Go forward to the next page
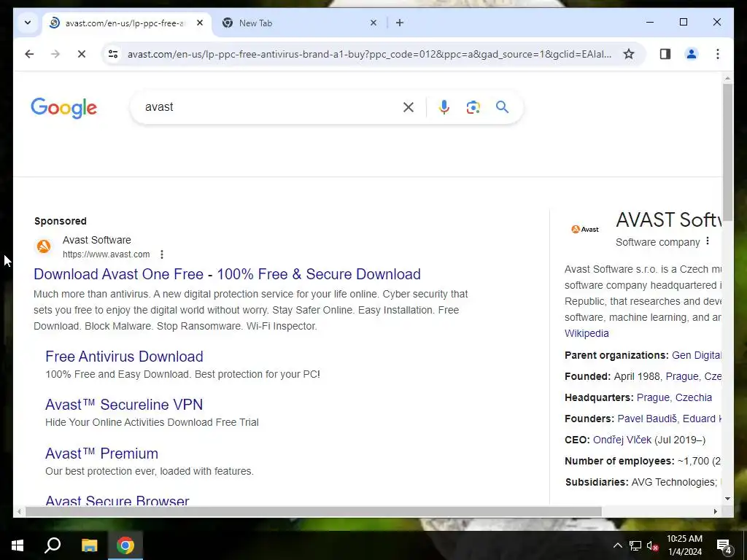747x560 pixels. point(55,54)
